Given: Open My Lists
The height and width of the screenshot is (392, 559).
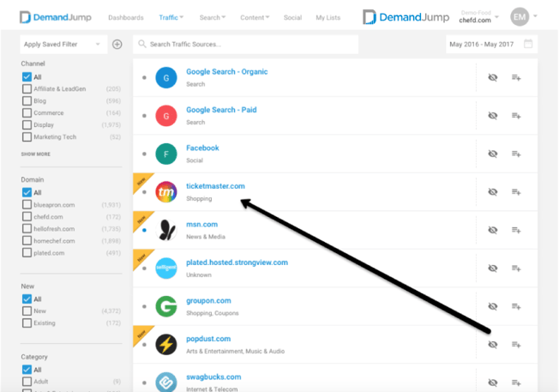Looking at the screenshot, I should 328,17.
